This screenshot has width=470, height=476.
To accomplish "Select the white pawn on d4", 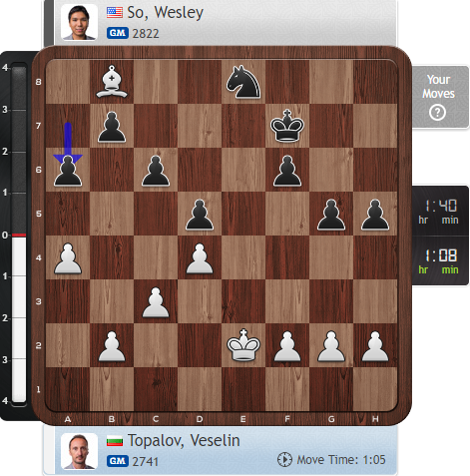I will click(x=200, y=258).
